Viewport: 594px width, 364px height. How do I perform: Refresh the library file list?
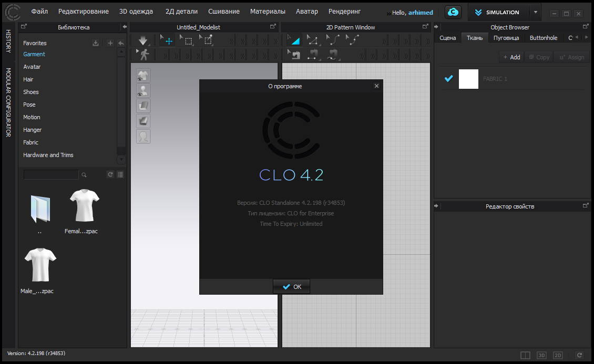(110, 174)
